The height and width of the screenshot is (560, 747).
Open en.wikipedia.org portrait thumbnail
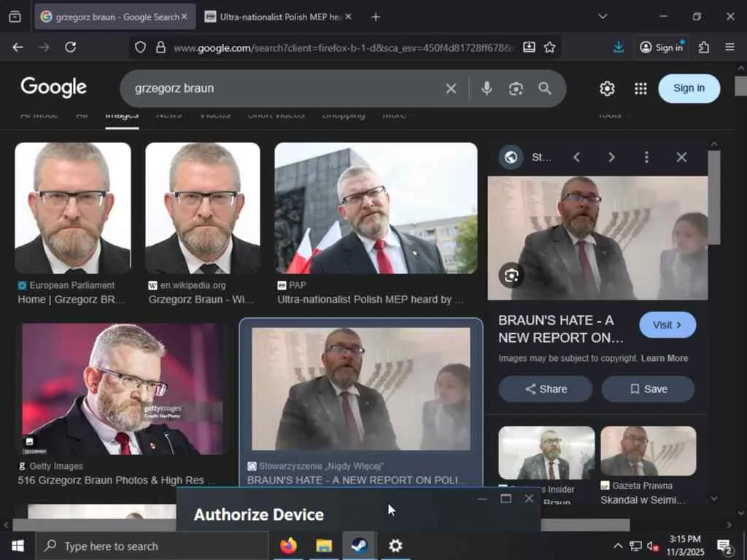coord(203,208)
